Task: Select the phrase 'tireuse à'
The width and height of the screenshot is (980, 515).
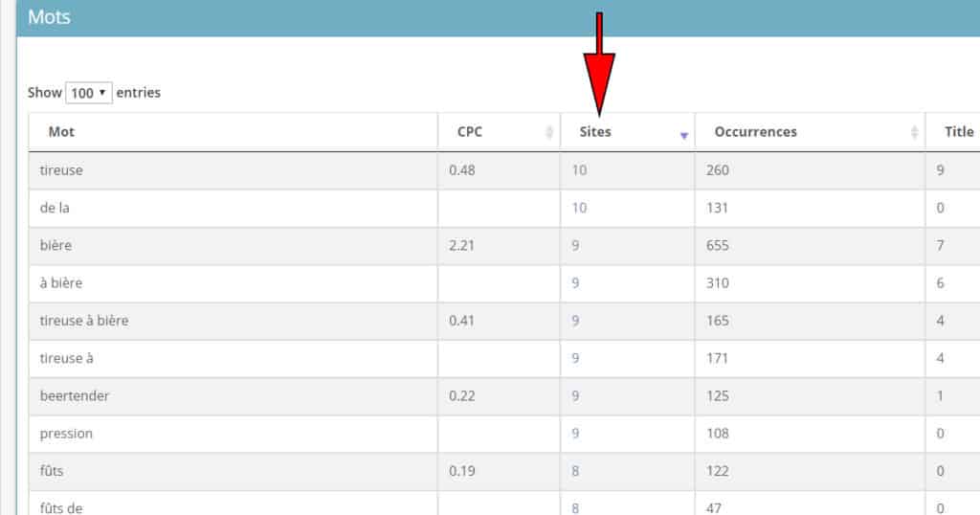Action: (66, 358)
